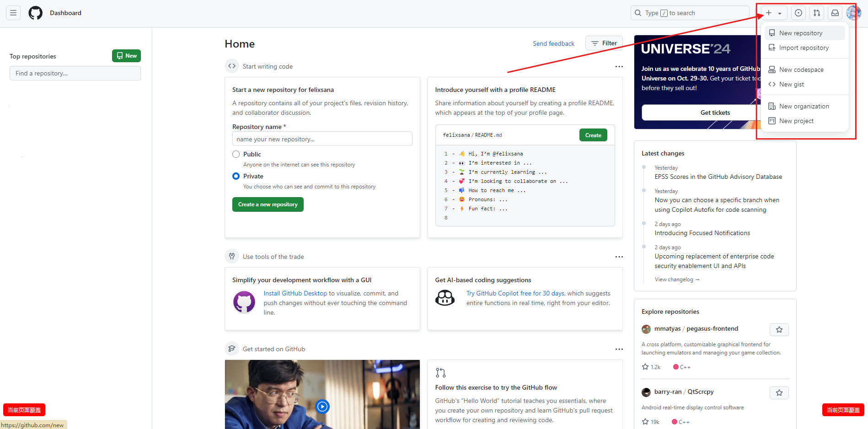
Task: Open Try GitHub Copilot free link
Action: [515, 293]
